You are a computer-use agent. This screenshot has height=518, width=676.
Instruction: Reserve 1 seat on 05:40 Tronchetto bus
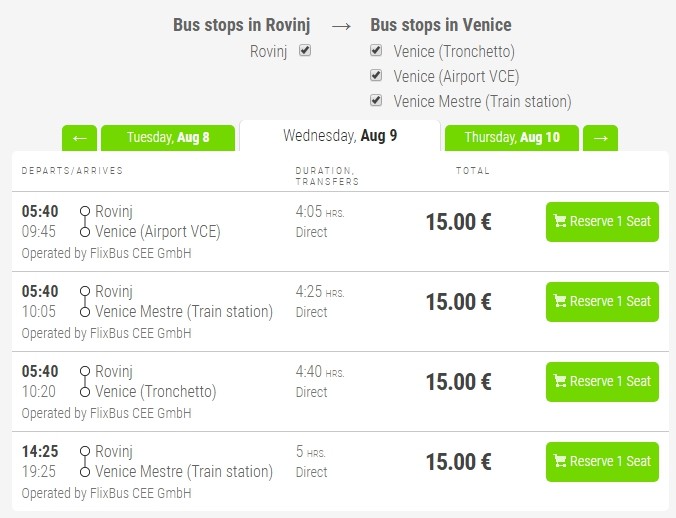602,381
